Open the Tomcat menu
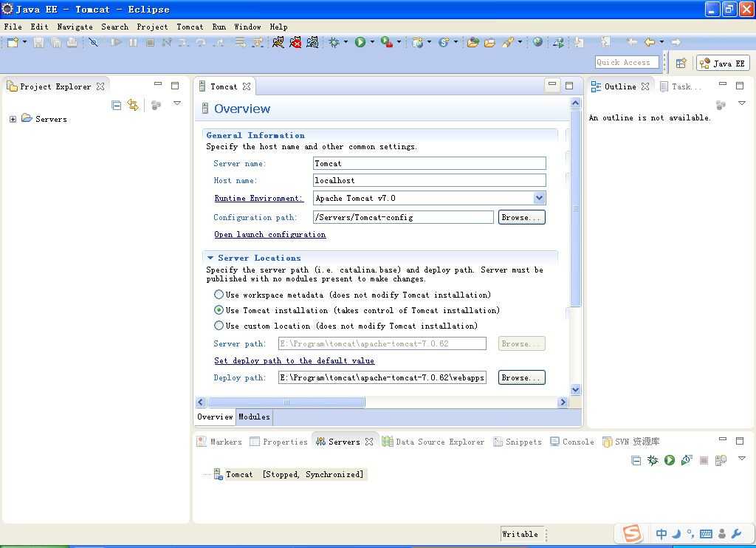This screenshot has width=756, height=548. [x=190, y=27]
